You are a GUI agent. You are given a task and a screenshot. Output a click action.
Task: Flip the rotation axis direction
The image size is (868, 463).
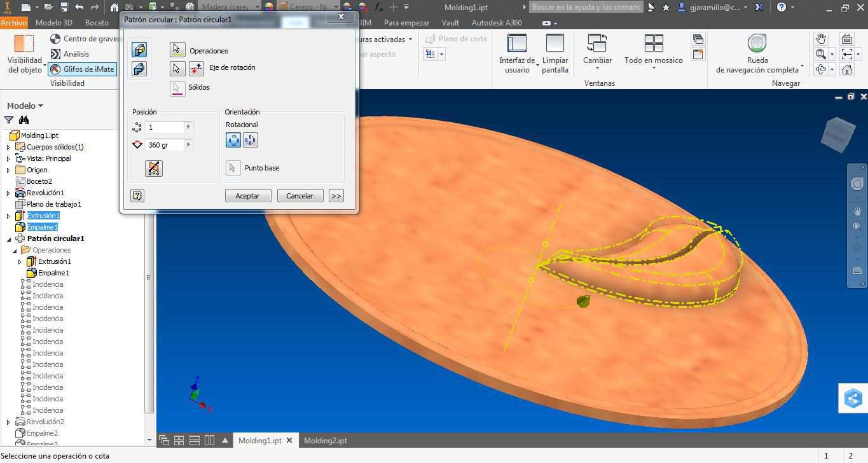coord(196,68)
